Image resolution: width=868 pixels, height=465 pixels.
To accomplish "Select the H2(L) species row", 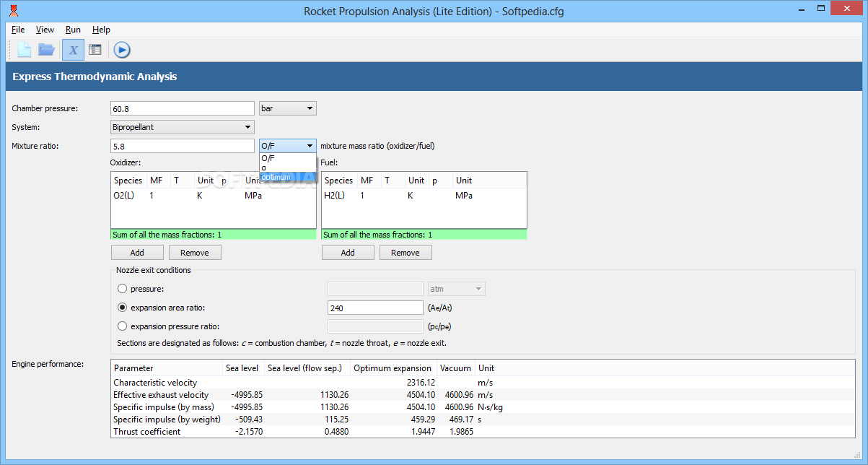I will tap(424, 196).
